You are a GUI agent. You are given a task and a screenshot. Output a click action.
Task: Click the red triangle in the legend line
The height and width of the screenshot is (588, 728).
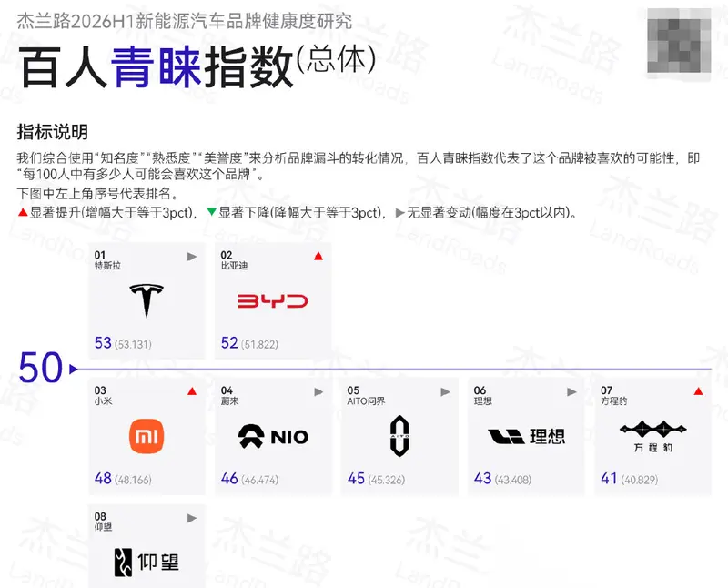coord(23,212)
